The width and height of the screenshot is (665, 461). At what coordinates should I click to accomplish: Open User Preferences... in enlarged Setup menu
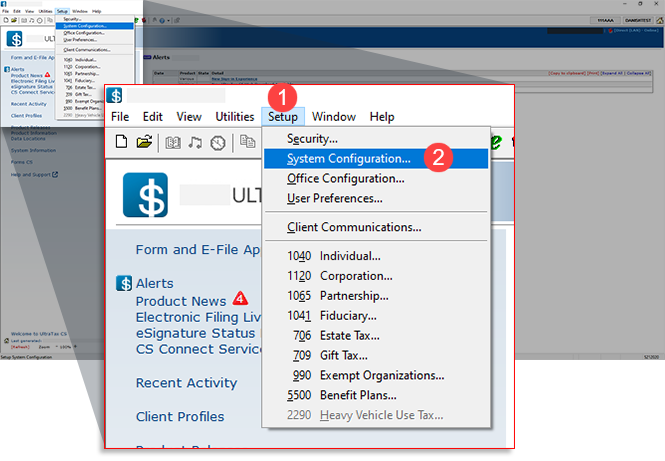click(x=376, y=198)
